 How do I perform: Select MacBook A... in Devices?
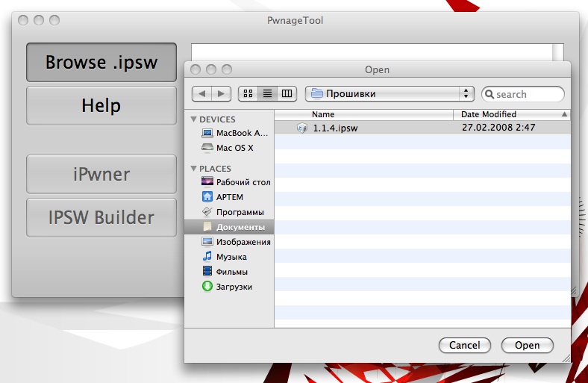[x=229, y=133]
